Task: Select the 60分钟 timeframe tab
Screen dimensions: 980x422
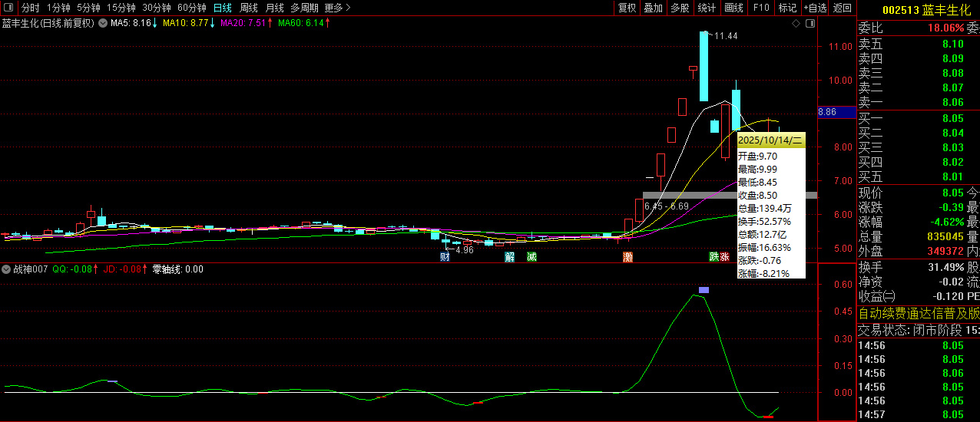Action: 191,8
